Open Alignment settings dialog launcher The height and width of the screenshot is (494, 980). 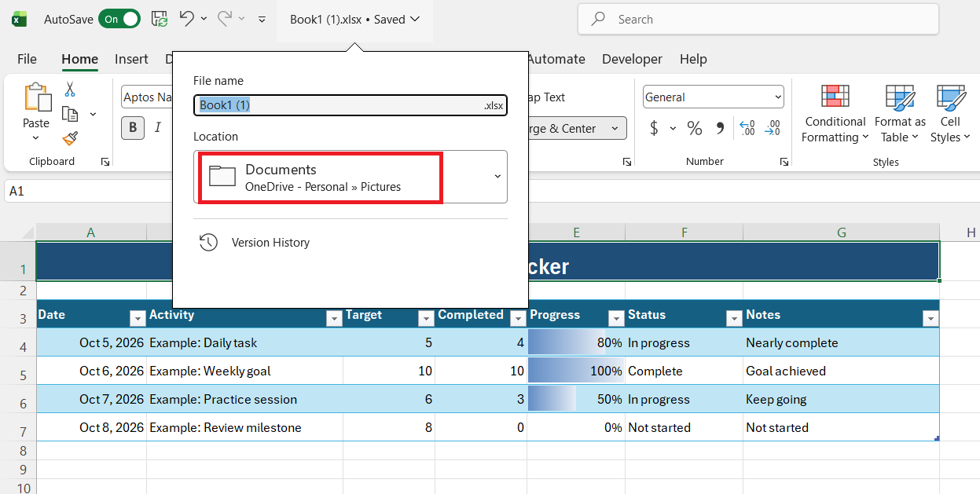pos(627,162)
